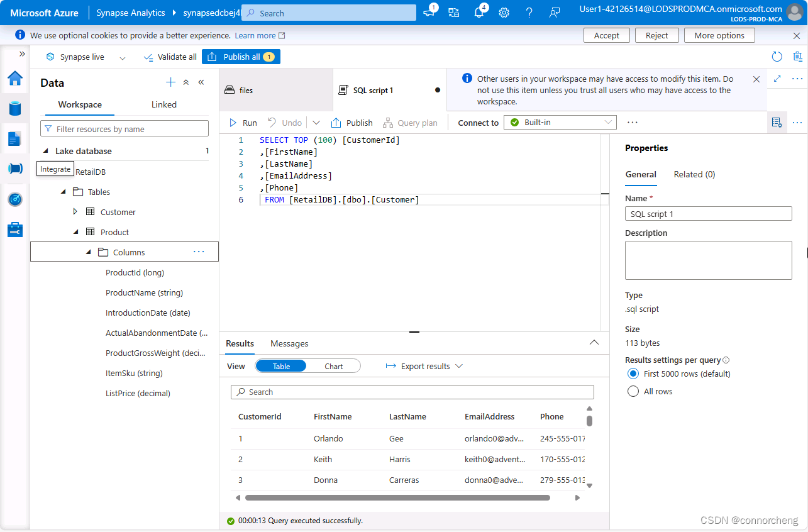The image size is (808, 532).
Task: Open the help question mark icon
Action: tap(529, 13)
